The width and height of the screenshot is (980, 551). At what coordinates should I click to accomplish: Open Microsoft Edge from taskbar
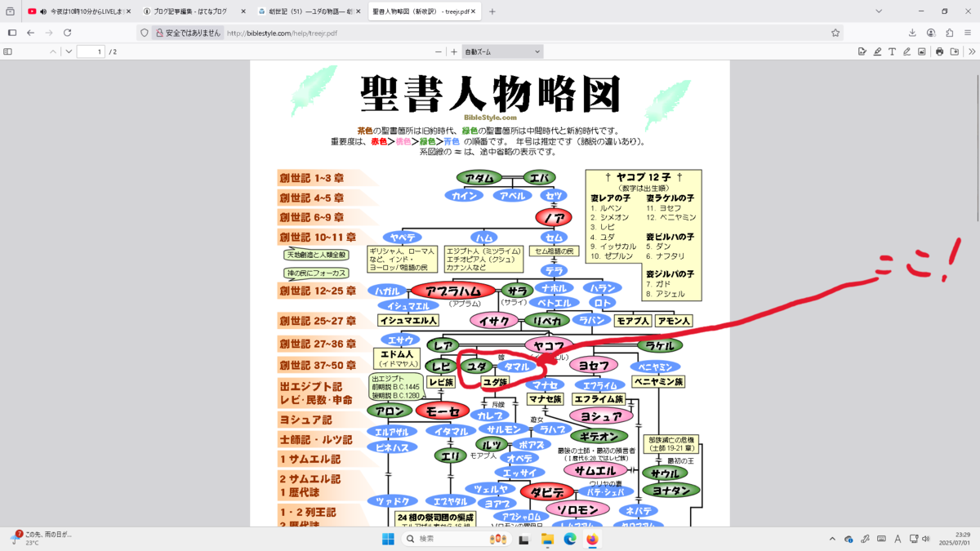(x=569, y=539)
